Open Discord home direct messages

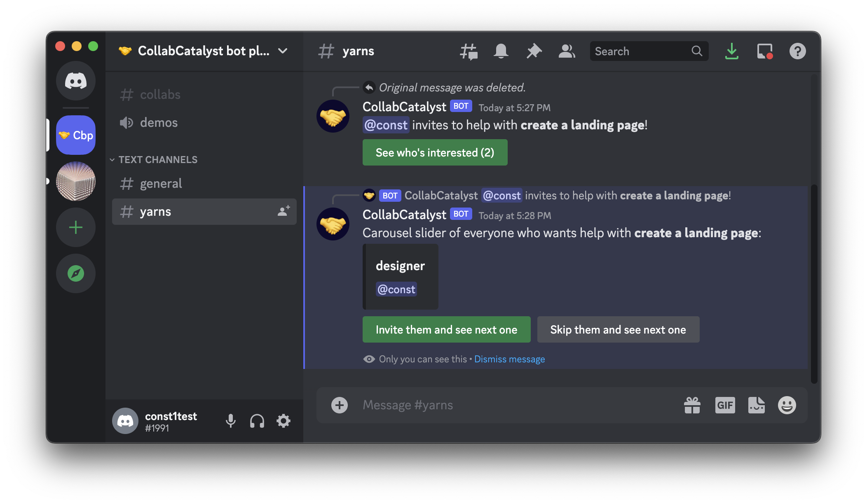point(76,81)
